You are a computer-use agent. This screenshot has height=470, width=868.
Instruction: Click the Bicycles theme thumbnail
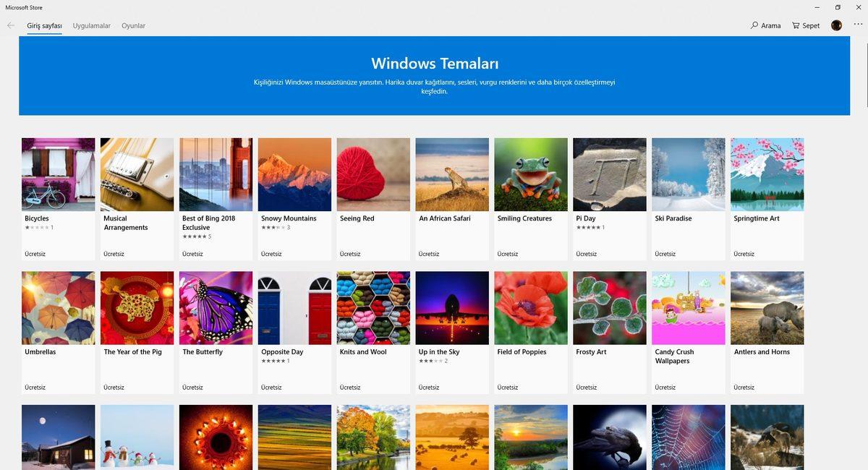click(58, 174)
